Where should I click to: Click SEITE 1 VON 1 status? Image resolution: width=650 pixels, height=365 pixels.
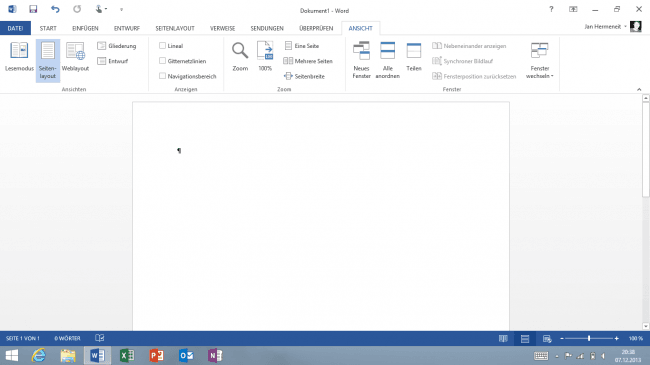[x=23, y=338]
